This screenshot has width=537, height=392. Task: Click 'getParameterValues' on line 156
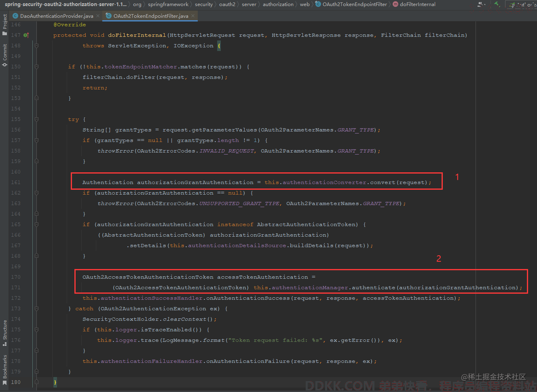pyautogui.click(x=224, y=130)
